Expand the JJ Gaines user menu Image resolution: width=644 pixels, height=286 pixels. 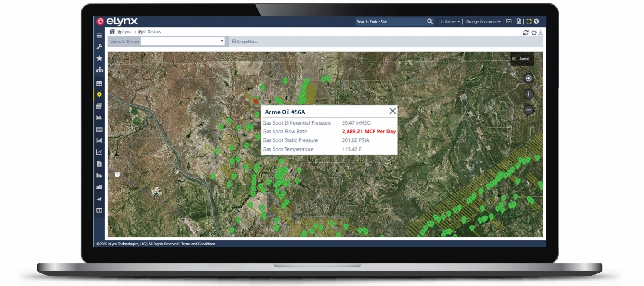(x=449, y=21)
